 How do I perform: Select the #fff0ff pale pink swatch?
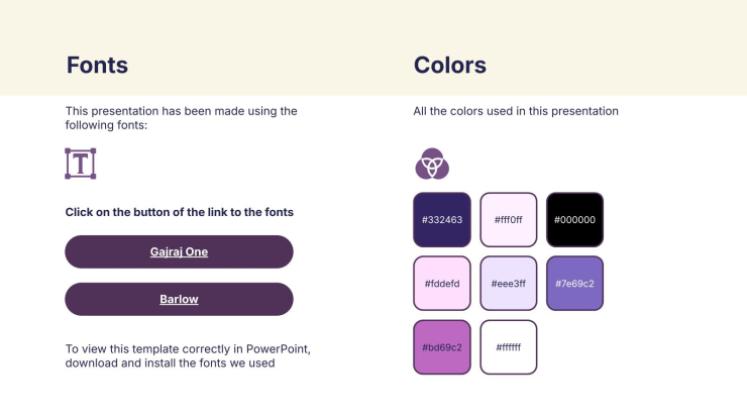tap(508, 220)
